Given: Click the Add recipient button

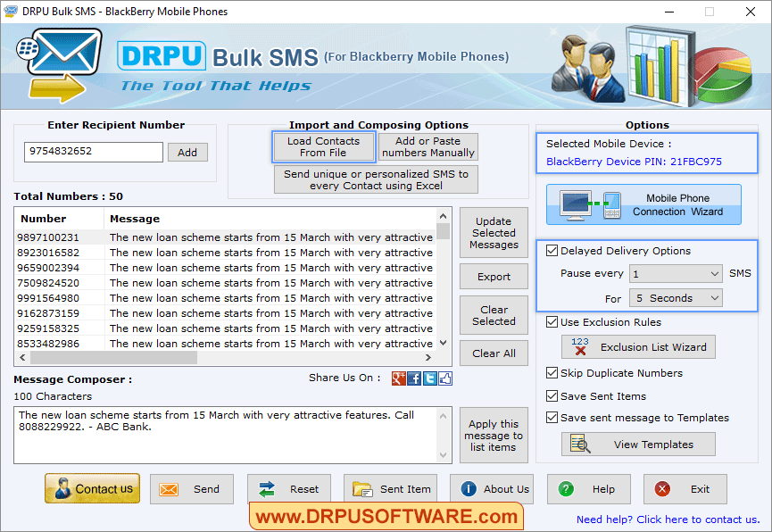Looking at the screenshot, I should pos(187,153).
